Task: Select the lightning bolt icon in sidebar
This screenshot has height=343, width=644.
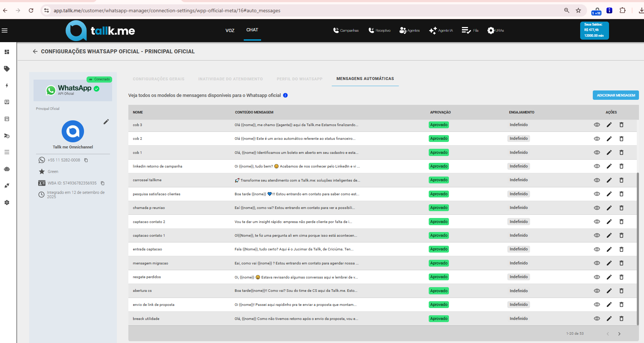Action: (x=7, y=85)
